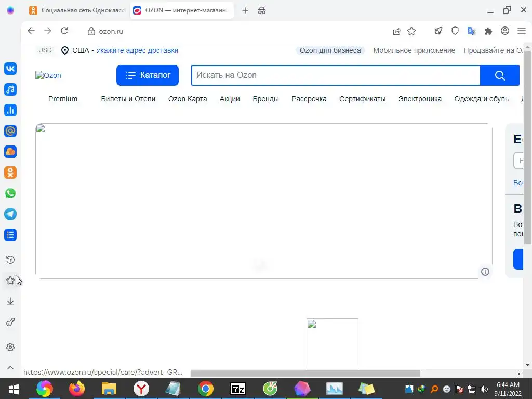
Task: Open the passwords key icon in the sidebar
Action: tap(10, 322)
